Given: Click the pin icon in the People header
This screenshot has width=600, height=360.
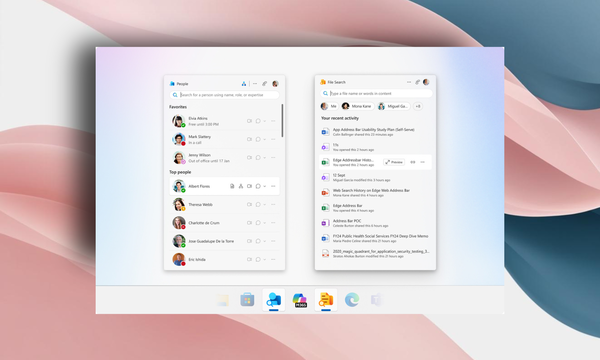Looking at the screenshot, I should coord(264,84).
